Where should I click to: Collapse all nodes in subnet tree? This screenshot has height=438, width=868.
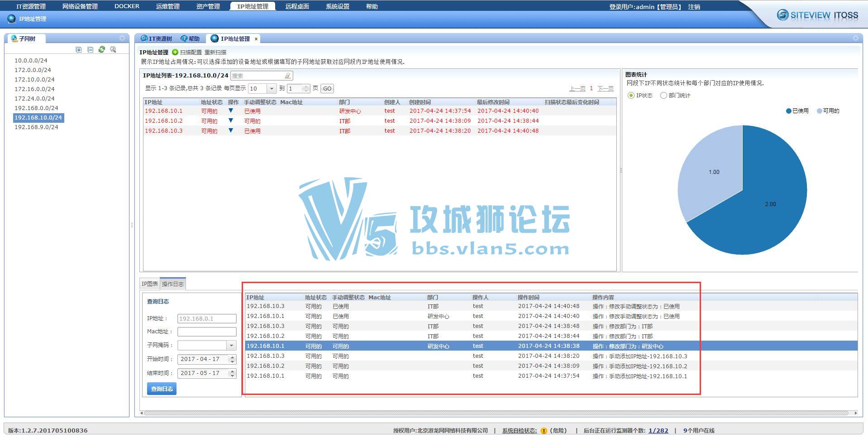91,50
